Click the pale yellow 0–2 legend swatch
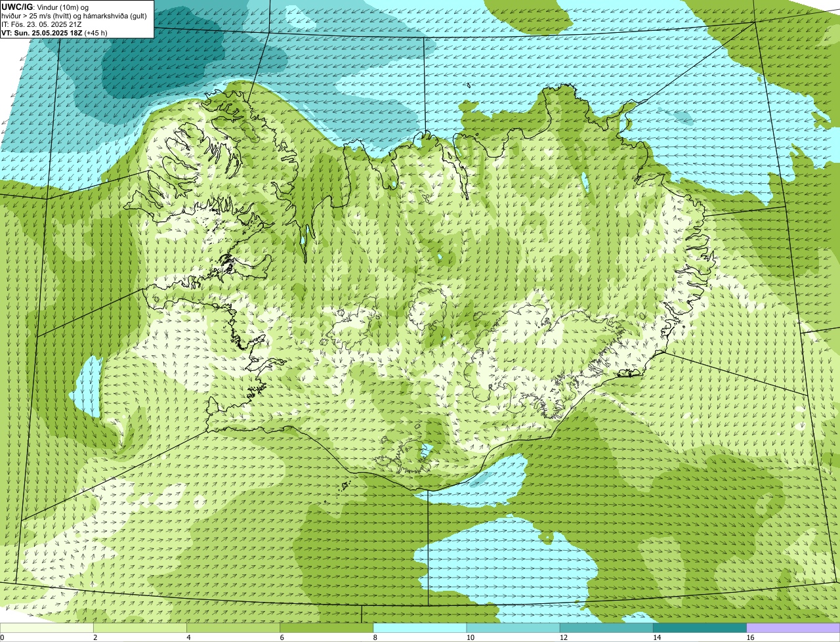The image size is (840, 642). click(x=47, y=628)
